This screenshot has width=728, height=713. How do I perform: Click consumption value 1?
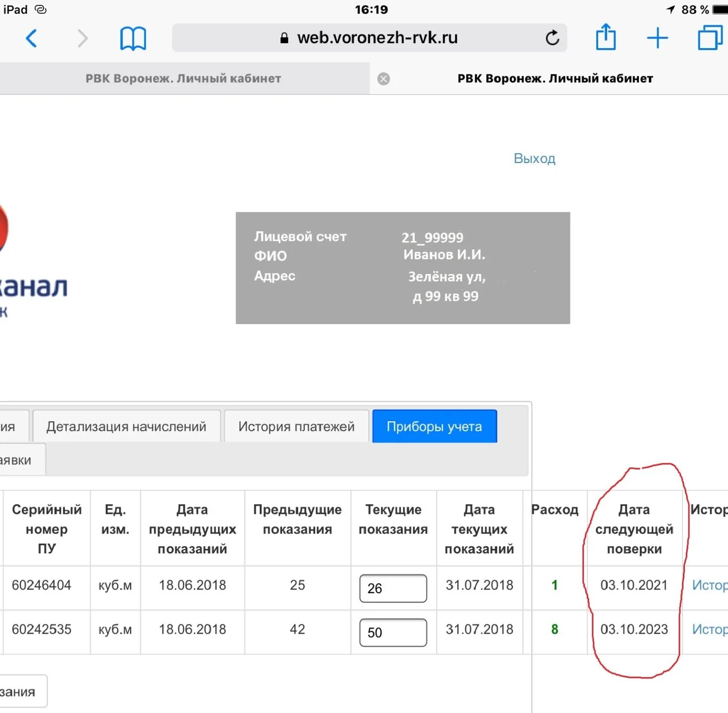point(555,585)
